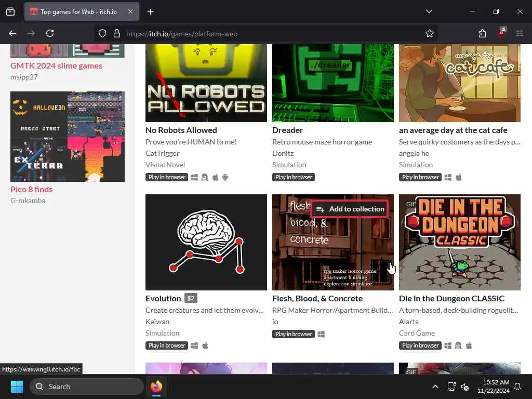Open the Dreader game title link

(287, 130)
